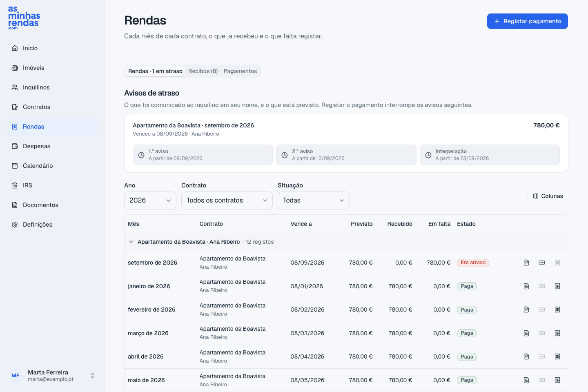Image resolution: width=588 pixels, height=392 pixels.
Task: Select Rendas in the sidebar
Action: [x=52, y=127]
